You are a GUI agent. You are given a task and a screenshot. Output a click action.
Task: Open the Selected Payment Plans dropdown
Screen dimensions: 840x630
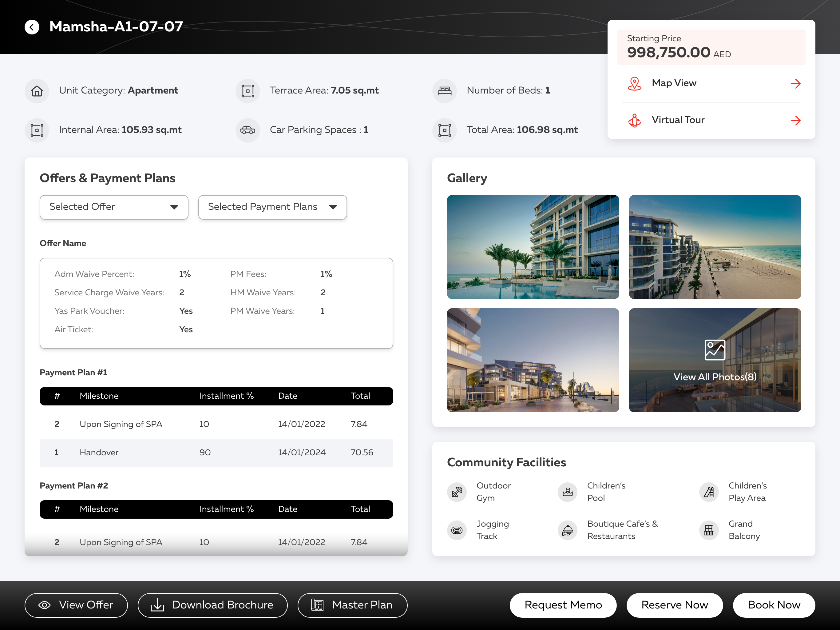click(272, 207)
